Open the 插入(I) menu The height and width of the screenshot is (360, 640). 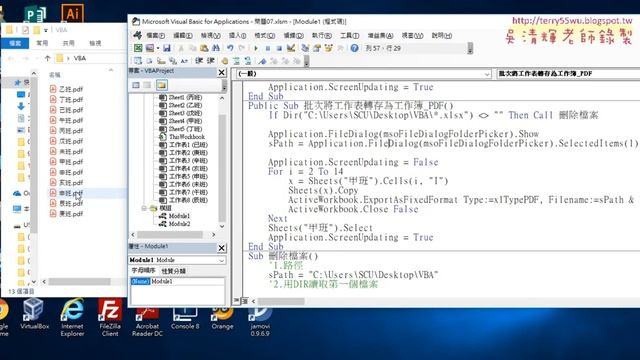(x=237, y=36)
